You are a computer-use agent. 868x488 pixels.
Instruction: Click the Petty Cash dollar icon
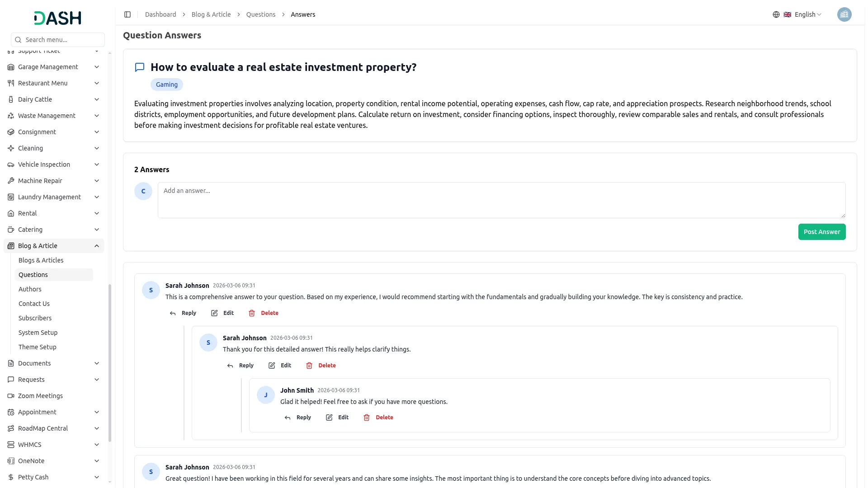click(x=11, y=477)
